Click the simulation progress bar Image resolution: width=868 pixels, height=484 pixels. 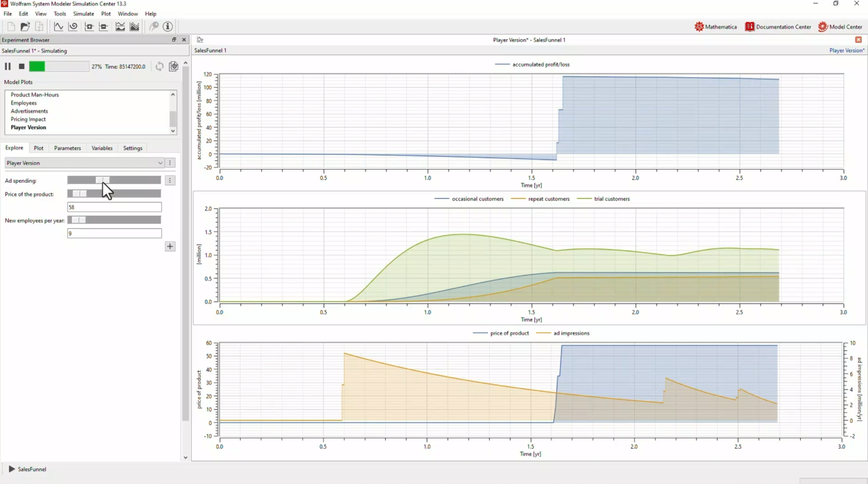(59, 67)
